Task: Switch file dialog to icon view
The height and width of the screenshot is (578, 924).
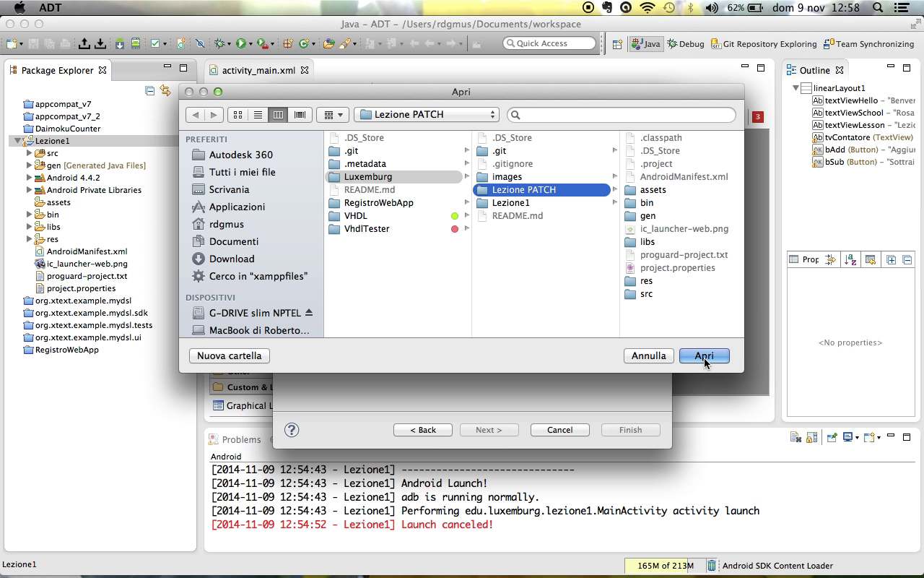Action: click(x=237, y=114)
